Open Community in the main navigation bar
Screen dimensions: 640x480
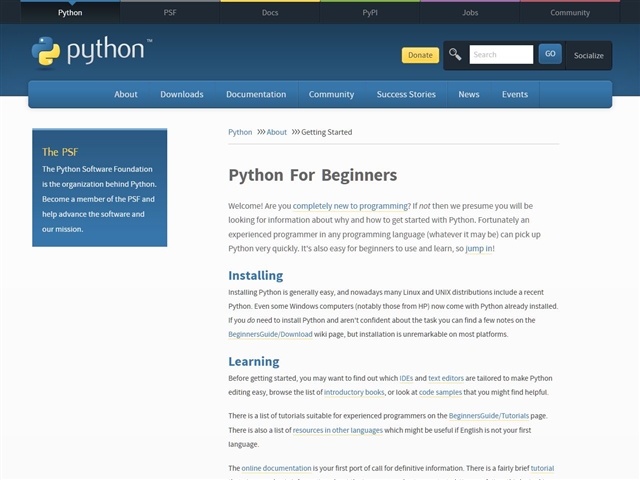coord(331,94)
